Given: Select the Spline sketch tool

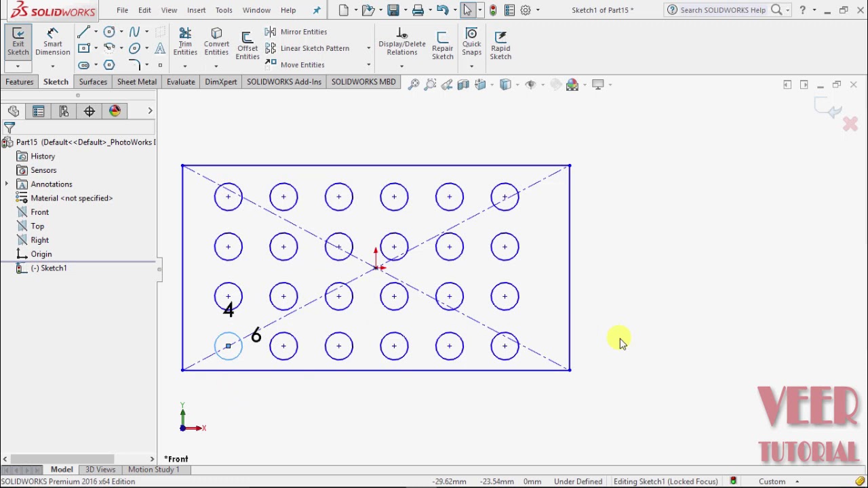Looking at the screenshot, I should (134, 32).
